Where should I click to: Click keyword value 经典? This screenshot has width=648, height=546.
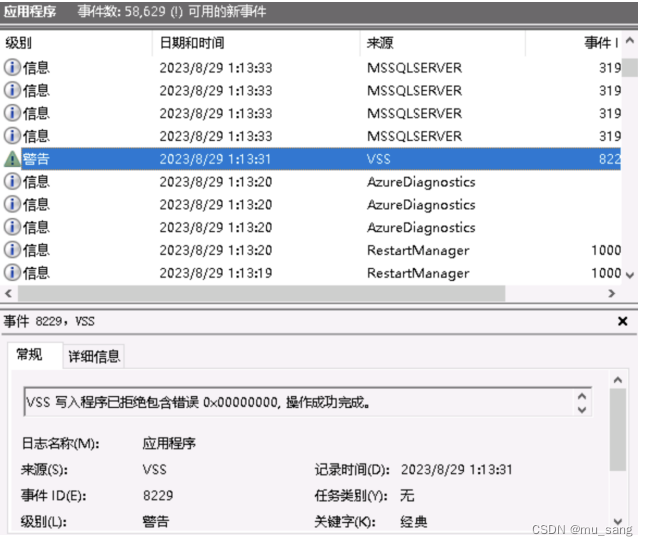414,522
